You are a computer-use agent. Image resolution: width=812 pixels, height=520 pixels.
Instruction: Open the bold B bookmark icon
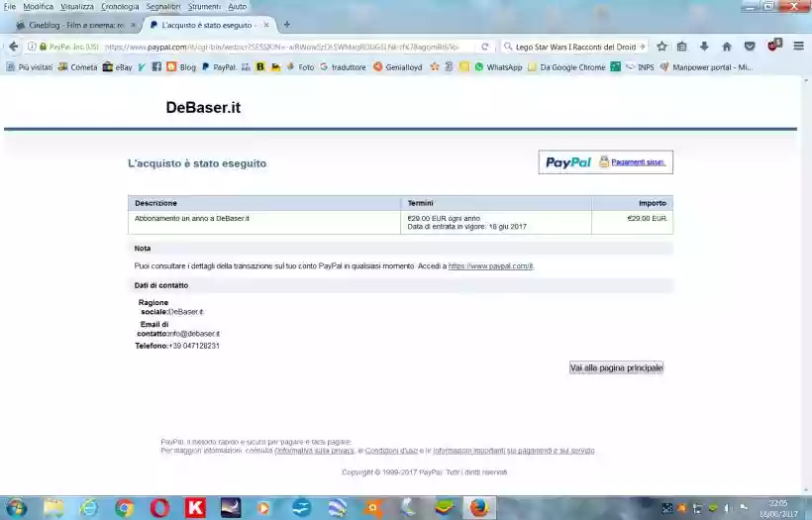pos(260,66)
